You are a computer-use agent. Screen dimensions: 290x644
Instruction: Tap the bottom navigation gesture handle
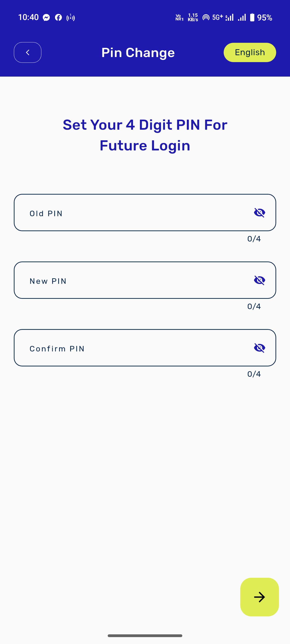[145, 635]
